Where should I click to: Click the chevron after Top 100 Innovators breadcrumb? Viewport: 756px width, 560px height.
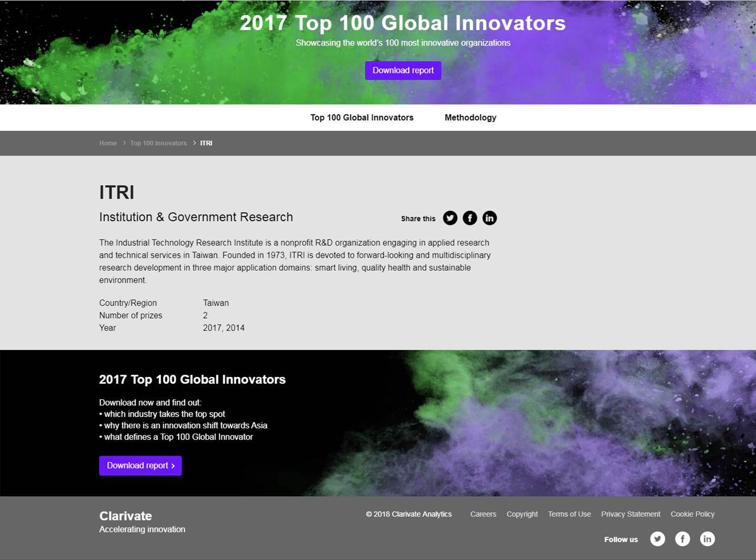[193, 143]
